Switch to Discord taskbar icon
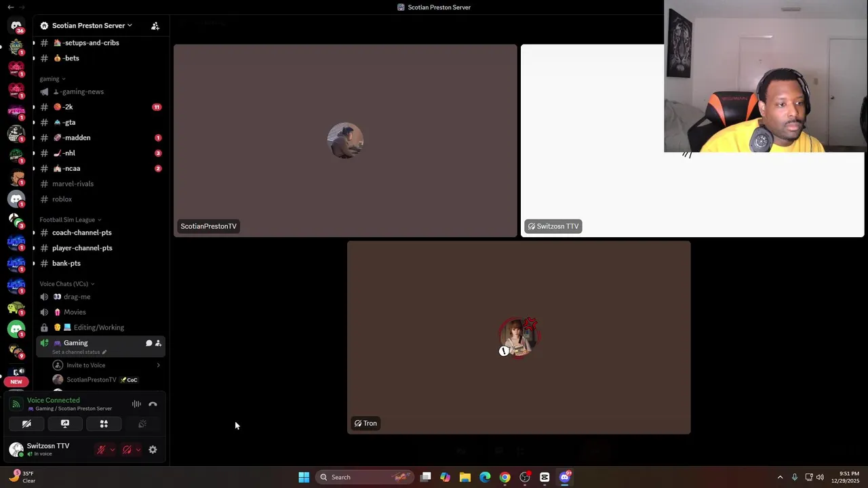The height and width of the screenshot is (488, 868). pos(565,477)
